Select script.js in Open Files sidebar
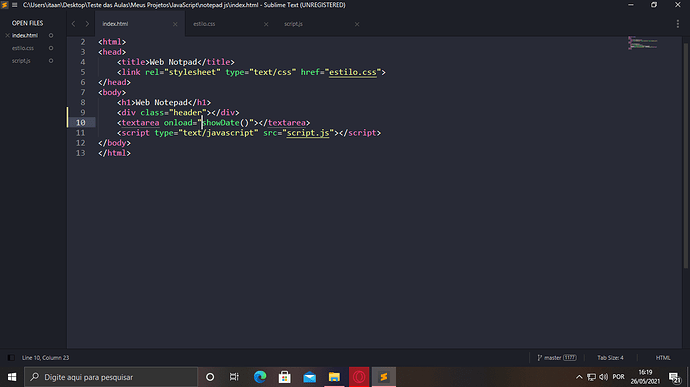This screenshot has height=387, width=690. point(21,61)
